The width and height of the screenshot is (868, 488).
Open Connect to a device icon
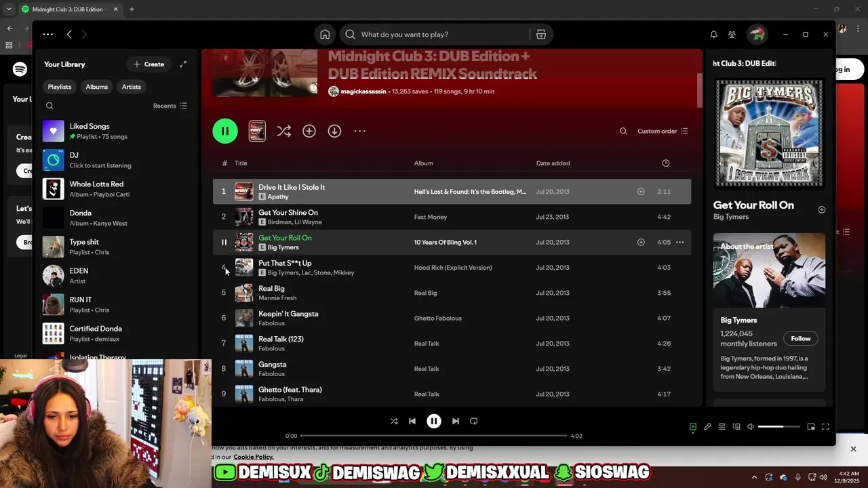click(x=736, y=426)
